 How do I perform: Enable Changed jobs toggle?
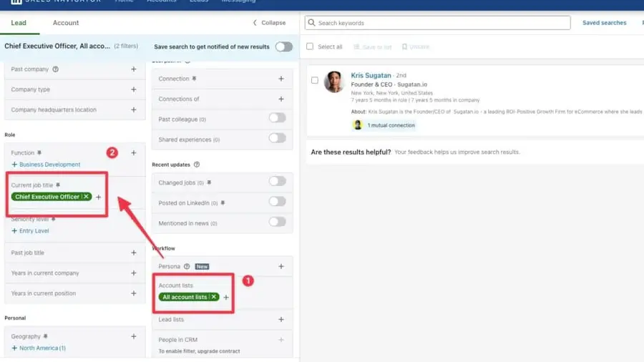[x=277, y=182]
